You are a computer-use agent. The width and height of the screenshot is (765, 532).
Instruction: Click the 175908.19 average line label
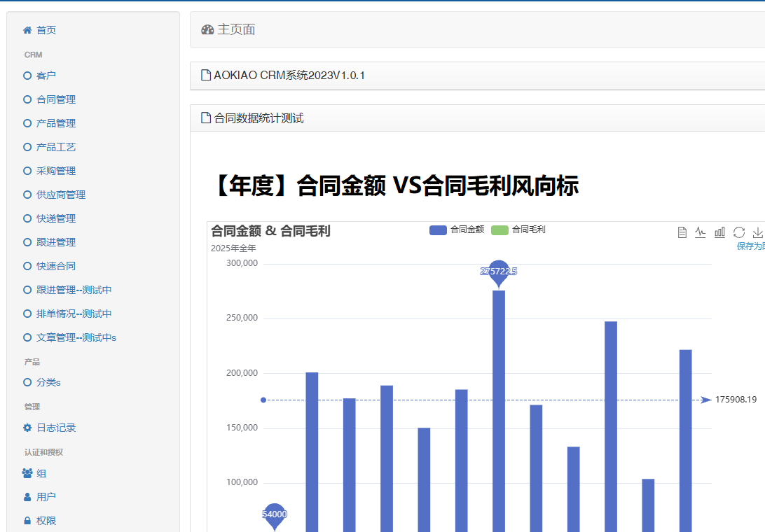pyautogui.click(x=736, y=400)
